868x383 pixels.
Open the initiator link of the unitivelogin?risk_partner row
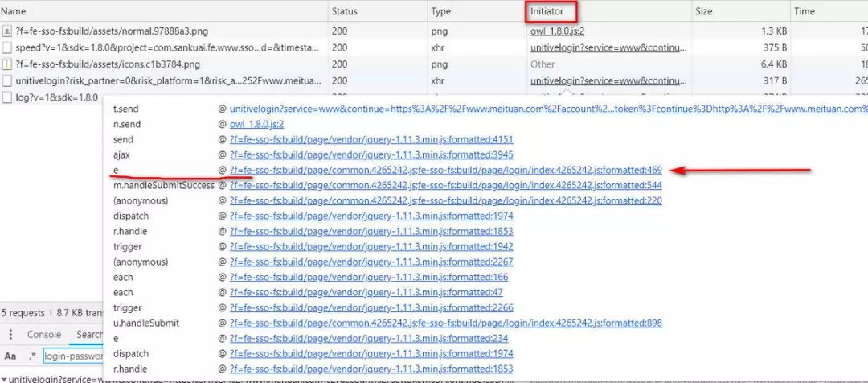pos(609,81)
